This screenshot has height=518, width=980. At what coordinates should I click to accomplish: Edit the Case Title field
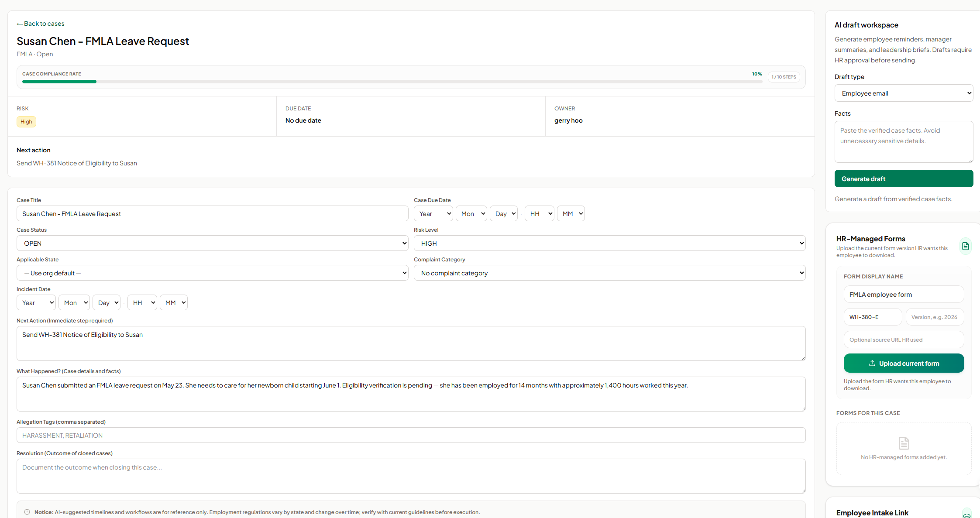pos(212,213)
